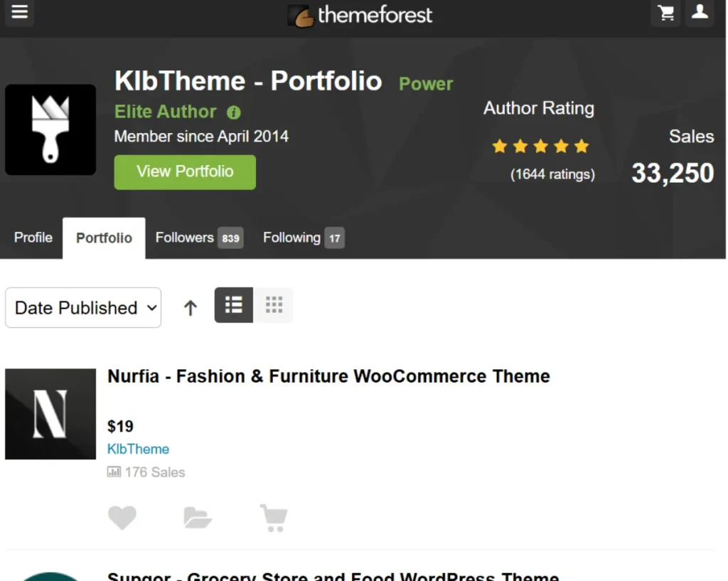Image resolution: width=728 pixels, height=581 pixels.
Task: Open Nurfia theme thumbnail
Action: click(50, 415)
